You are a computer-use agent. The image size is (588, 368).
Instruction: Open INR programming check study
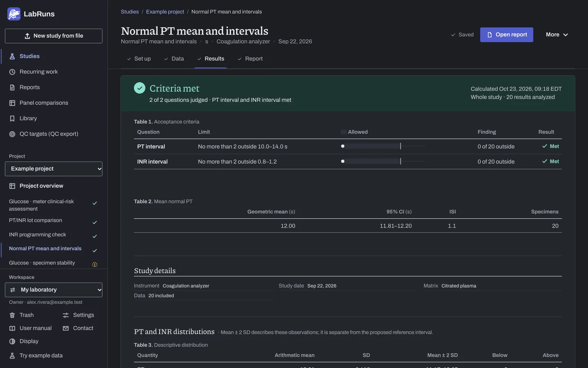pyautogui.click(x=53, y=235)
